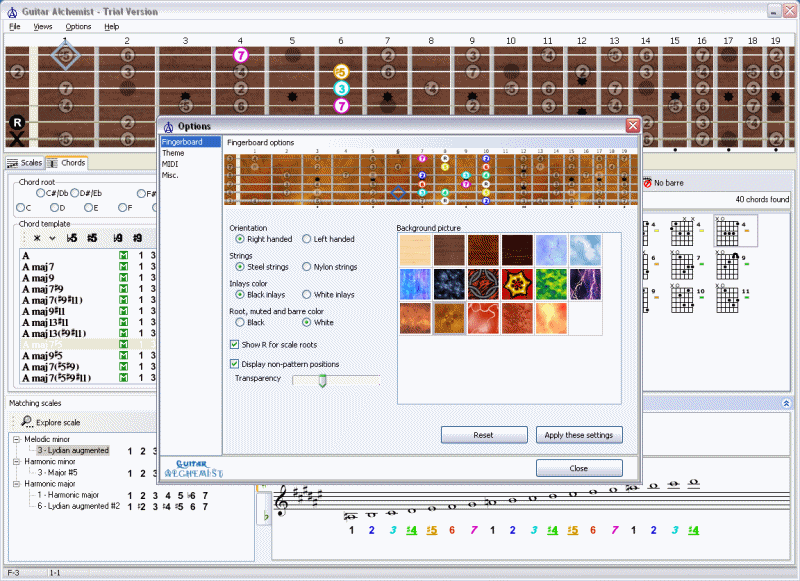Select Left handed orientation
Viewport: 800px width, 581px height.
pyautogui.click(x=307, y=240)
